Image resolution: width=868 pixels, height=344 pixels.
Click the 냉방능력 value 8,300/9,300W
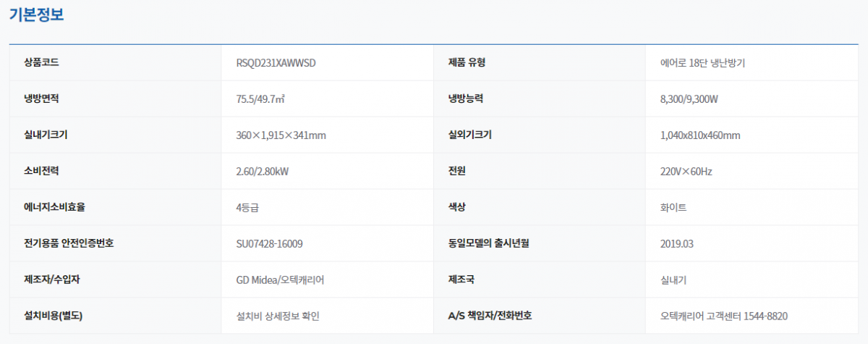click(x=689, y=98)
